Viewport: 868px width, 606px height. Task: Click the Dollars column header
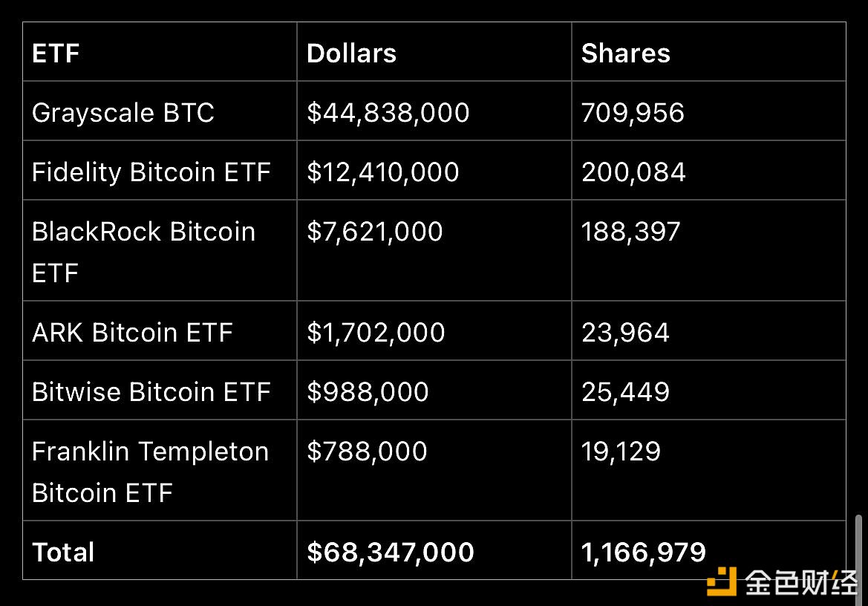click(351, 53)
